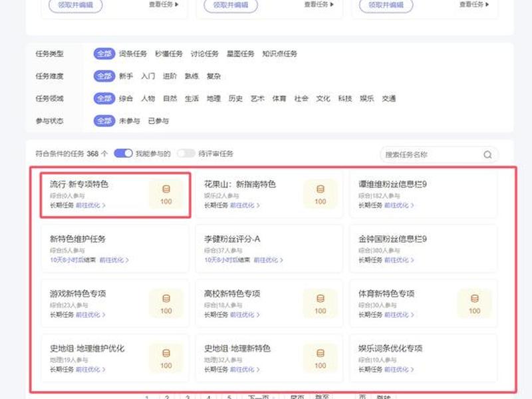
Task: Open 前往优化 link for 谭维维粉丝信息栏9
Action: tap(399, 205)
